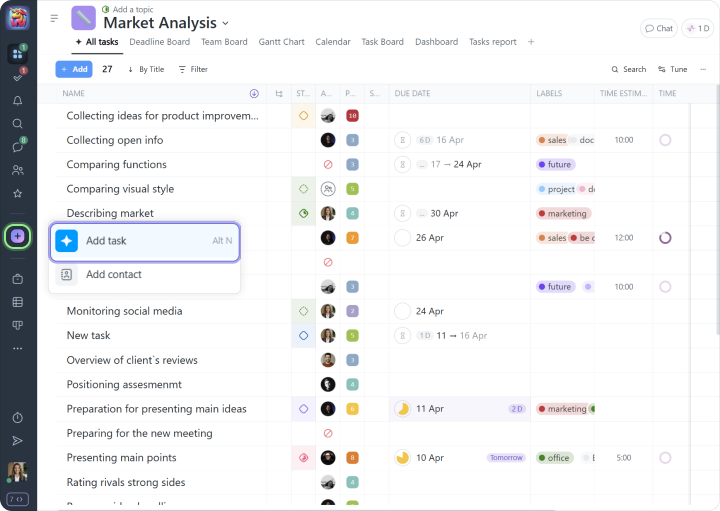Select Add contact from popup menu
Screen dimensions: 720x511
point(113,275)
